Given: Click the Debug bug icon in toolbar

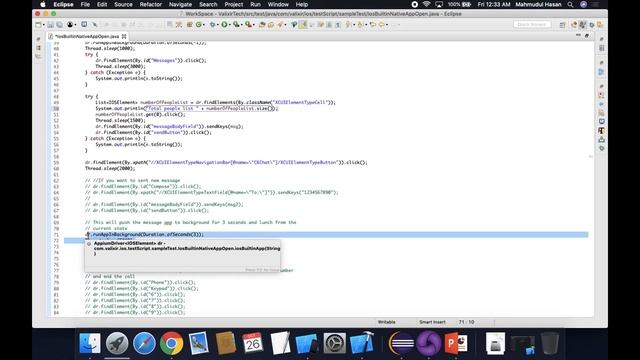Looking at the screenshot, I should coord(212,25).
